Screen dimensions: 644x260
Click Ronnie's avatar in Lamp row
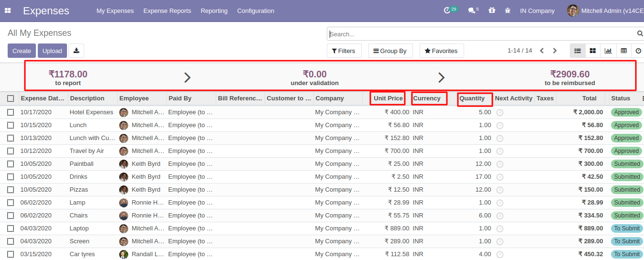point(123,203)
